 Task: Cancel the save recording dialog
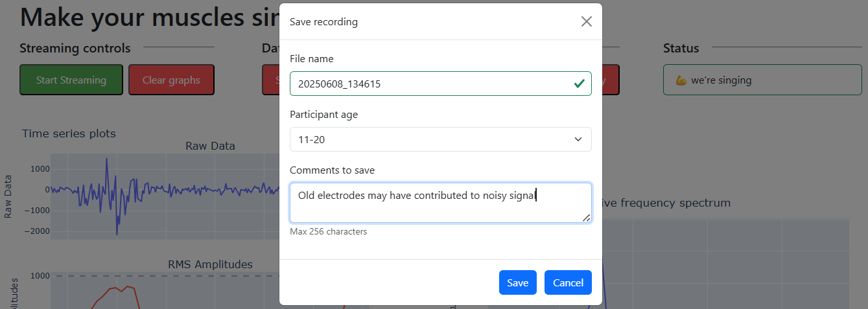(568, 282)
